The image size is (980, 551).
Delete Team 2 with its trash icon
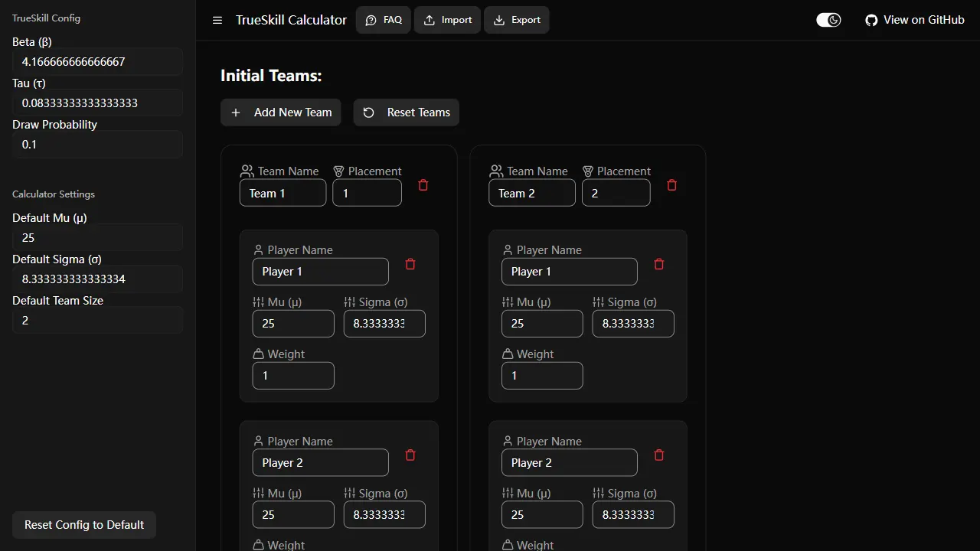(672, 185)
